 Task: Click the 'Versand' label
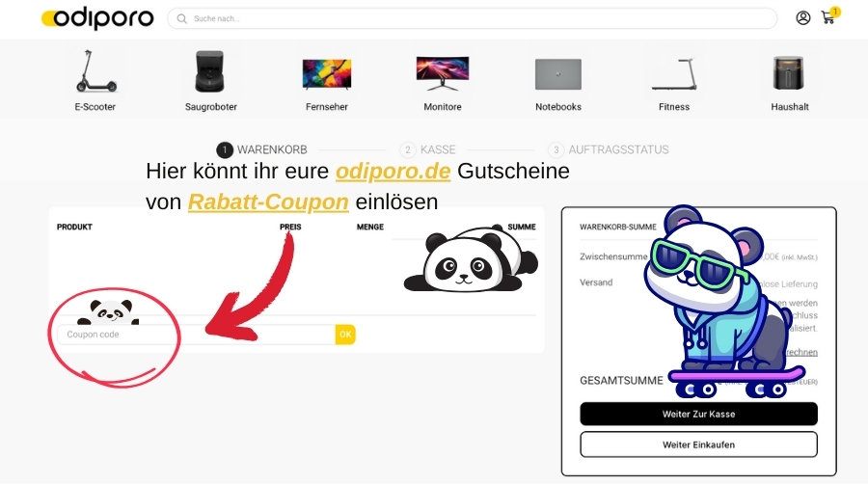click(x=596, y=282)
